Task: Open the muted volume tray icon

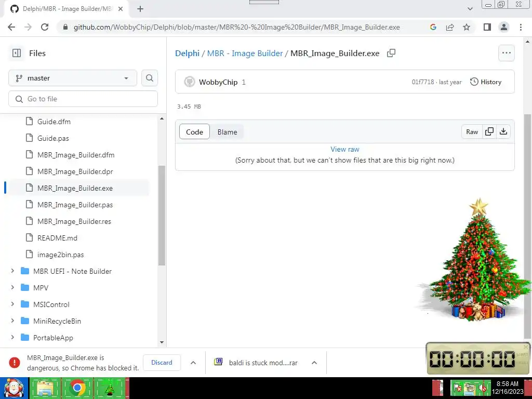Action: click(x=483, y=389)
